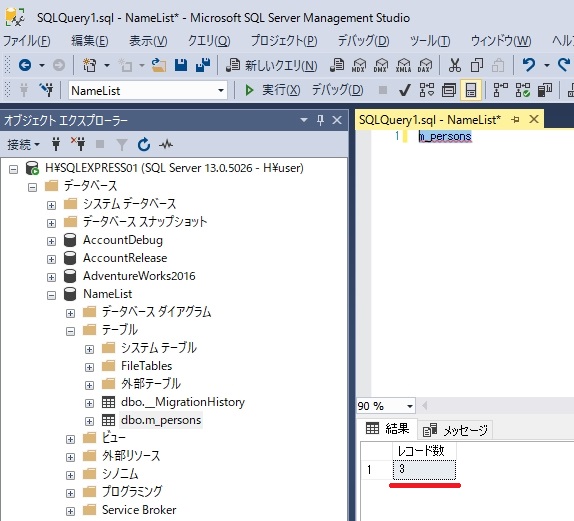The image size is (574, 521).
Task: Open the ファイル(F) menu
Action: [x=27, y=41]
